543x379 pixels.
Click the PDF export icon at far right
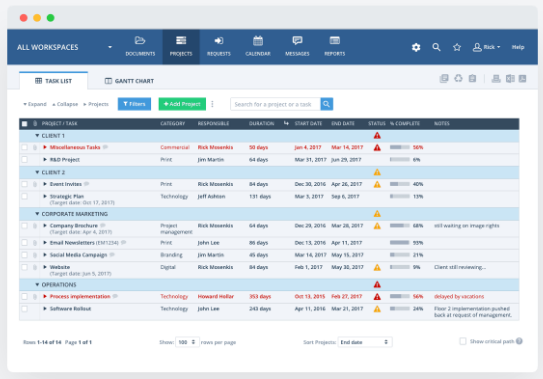523,79
